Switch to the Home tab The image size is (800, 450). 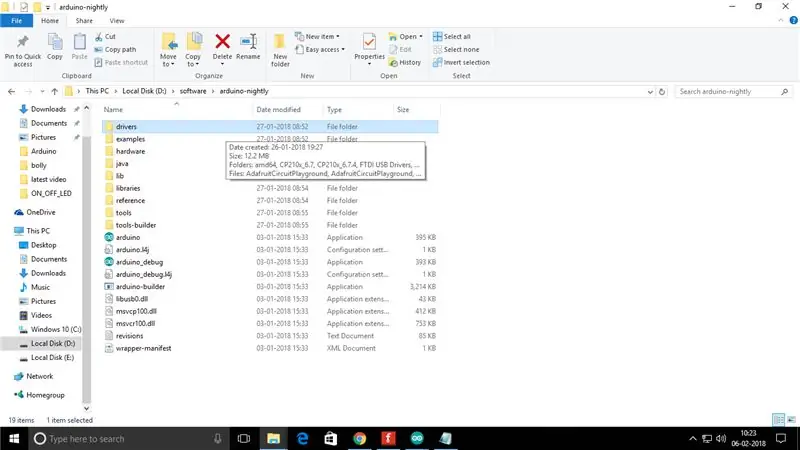coord(49,21)
